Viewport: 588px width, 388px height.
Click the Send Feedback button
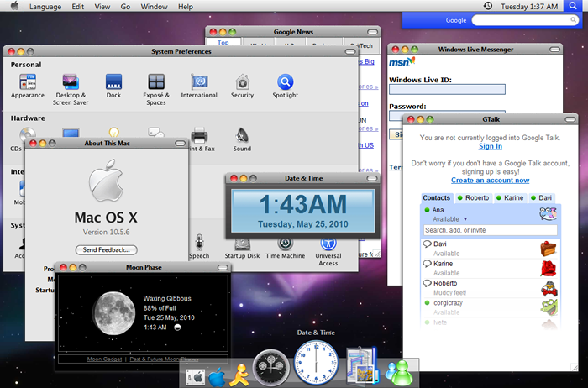106,249
